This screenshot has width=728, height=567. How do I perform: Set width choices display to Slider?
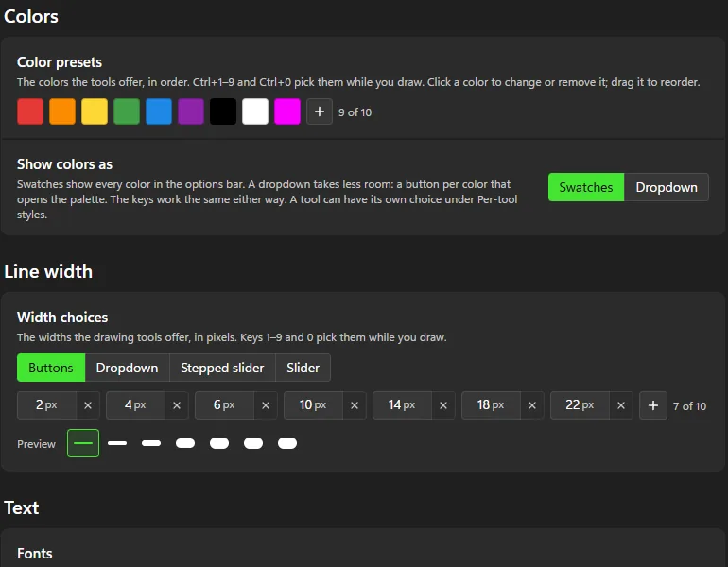(x=303, y=368)
